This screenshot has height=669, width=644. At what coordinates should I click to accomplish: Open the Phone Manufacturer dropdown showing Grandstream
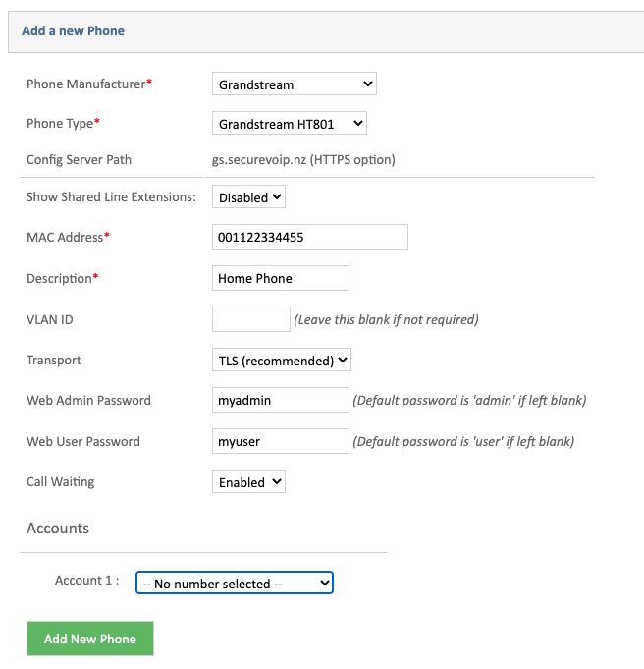click(x=295, y=84)
